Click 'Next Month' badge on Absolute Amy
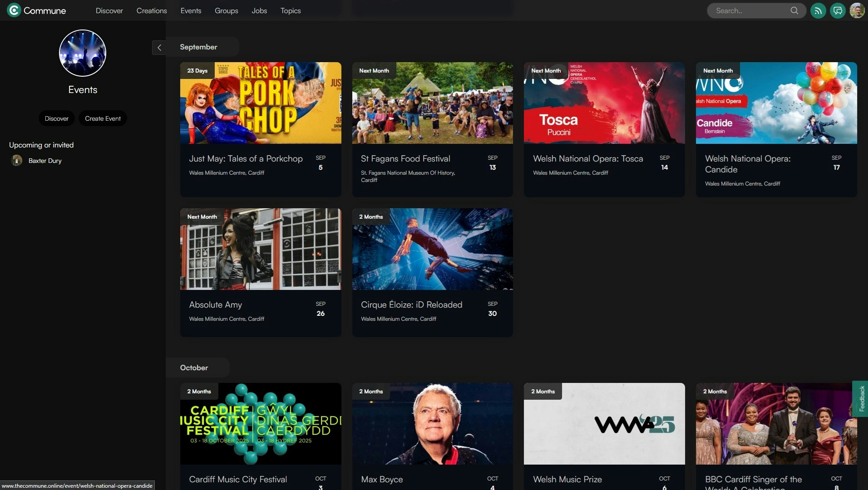This screenshot has width=868, height=490. (202, 217)
